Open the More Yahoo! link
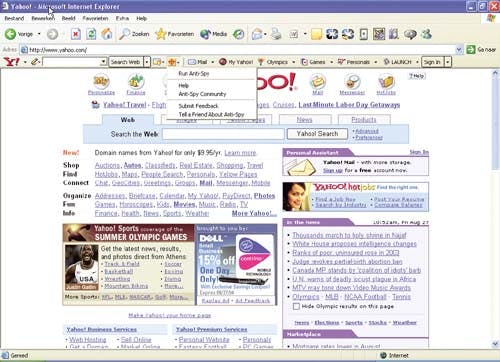The height and width of the screenshot is (362, 500). pos(254,213)
